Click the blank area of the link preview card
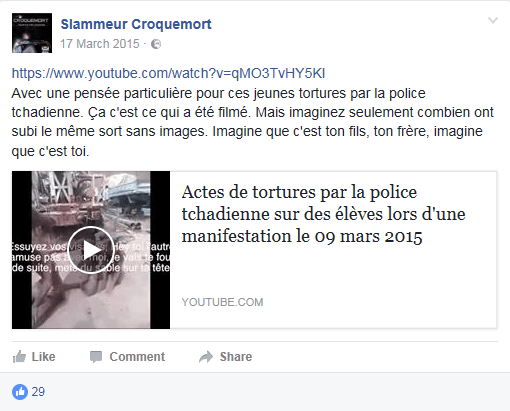The image size is (510, 411). [x=333, y=273]
